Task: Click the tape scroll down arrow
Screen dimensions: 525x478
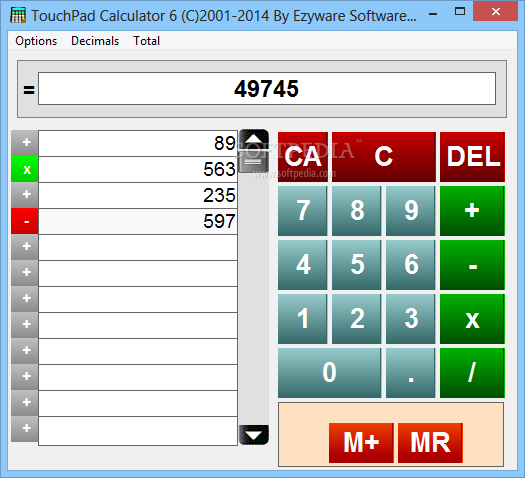Action: click(x=254, y=435)
